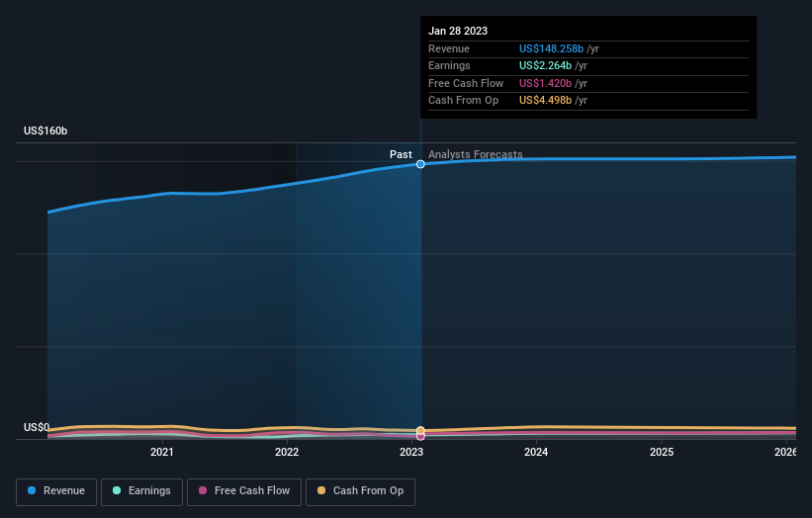Click the US$160b y-axis label
This screenshot has width=812, height=518.
click(x=45, y=130)
